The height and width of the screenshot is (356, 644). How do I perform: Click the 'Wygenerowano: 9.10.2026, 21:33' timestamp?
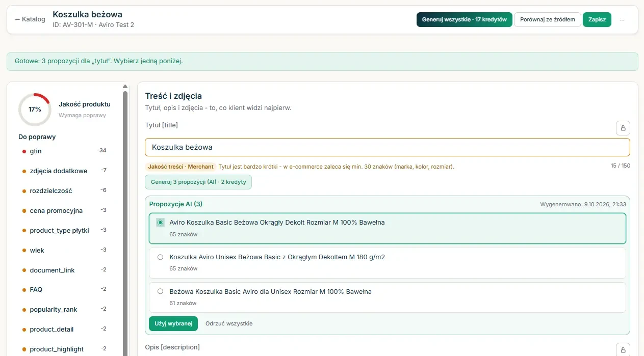pos(583,204)
